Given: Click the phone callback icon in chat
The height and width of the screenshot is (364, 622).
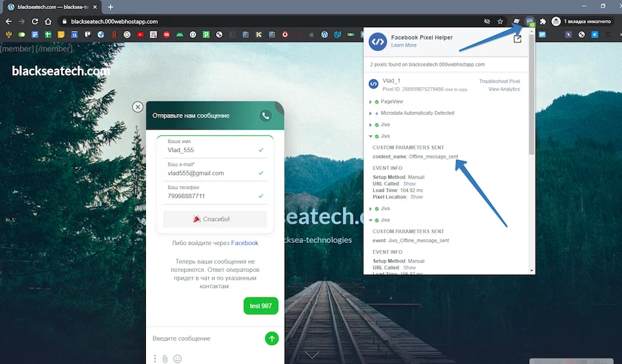Looking at the screenshot, I should 266,115.
